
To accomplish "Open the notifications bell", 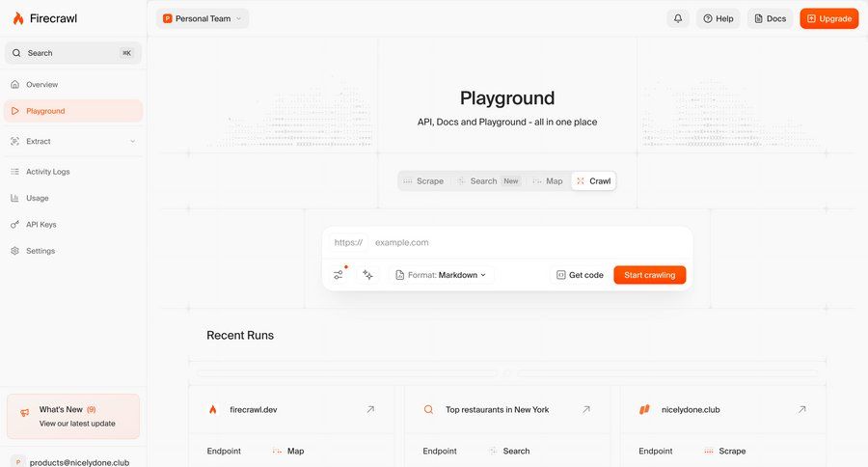I will (x=678, y=19).
